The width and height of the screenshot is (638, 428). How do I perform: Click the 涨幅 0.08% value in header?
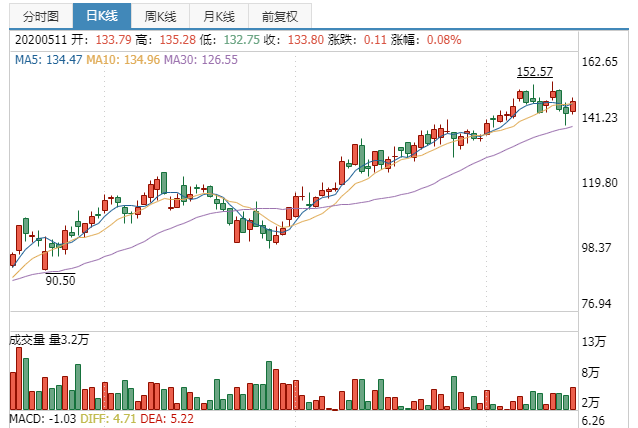tap(444, 40)
